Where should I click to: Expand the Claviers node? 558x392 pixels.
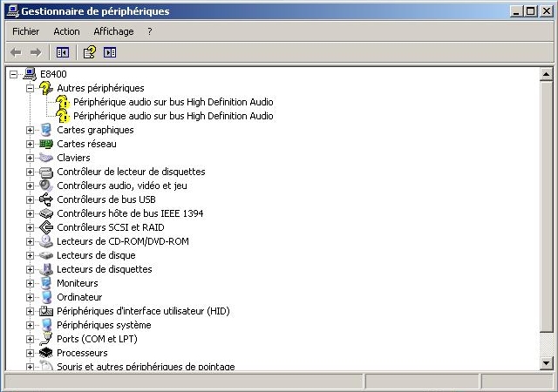[30, 158]
